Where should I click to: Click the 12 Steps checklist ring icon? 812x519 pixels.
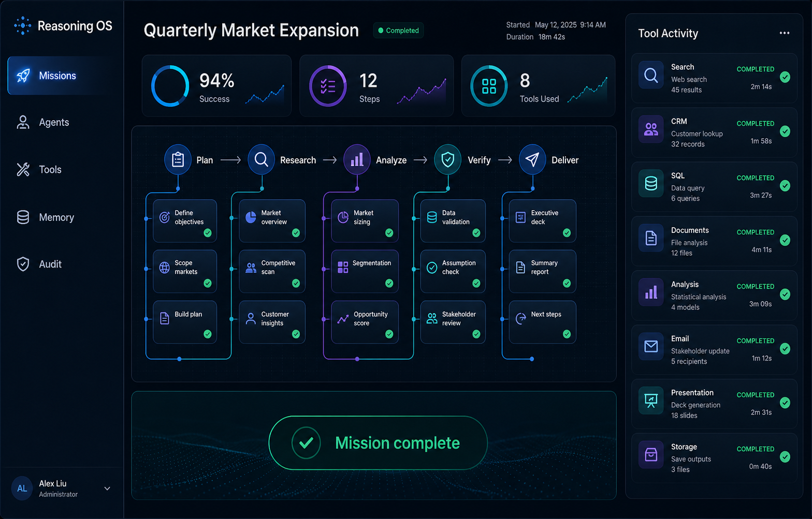click(x=328, y=86)
